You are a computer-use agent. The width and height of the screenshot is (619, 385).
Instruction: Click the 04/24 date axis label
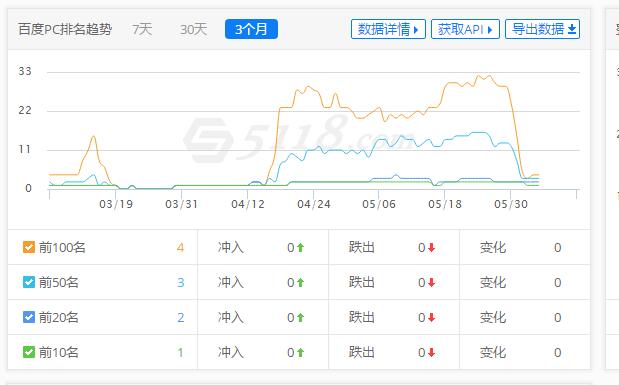point(313,204)
